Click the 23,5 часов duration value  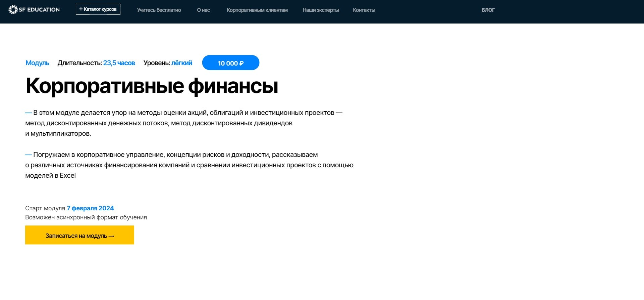[x=119, y=63]
